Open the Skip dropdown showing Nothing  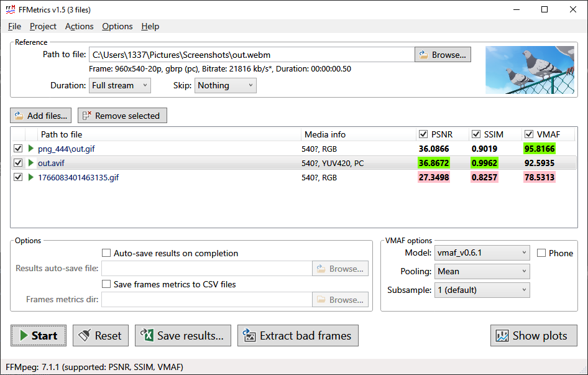pyautogui.click(x=226, y=86)
